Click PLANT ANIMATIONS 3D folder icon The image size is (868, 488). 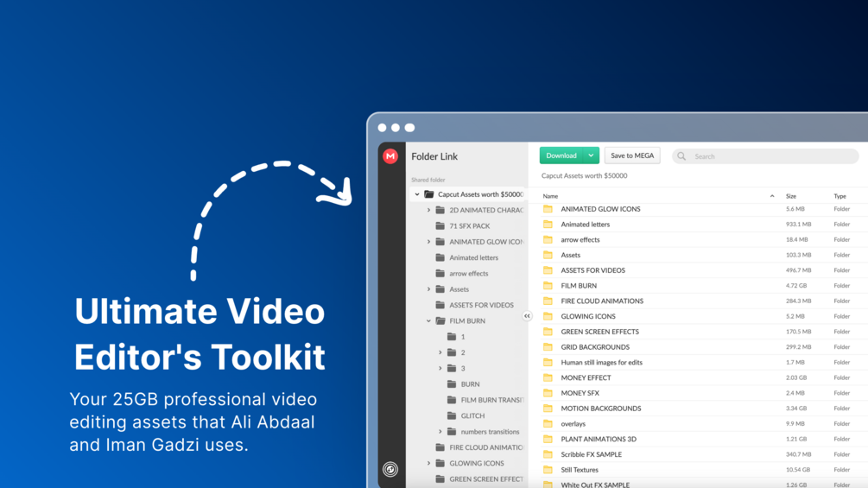[x=548, y=439]
